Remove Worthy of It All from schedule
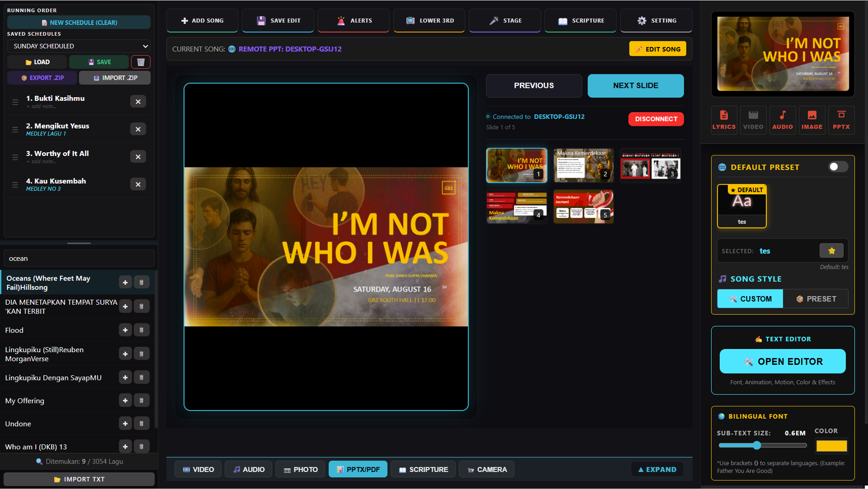The height and width of the screenshot is (489, 868). click(x=138, y=157)
